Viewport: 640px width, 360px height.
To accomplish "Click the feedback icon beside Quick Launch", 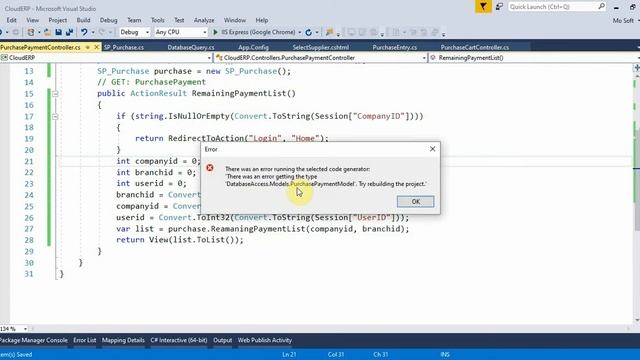I will pos(499,7).
